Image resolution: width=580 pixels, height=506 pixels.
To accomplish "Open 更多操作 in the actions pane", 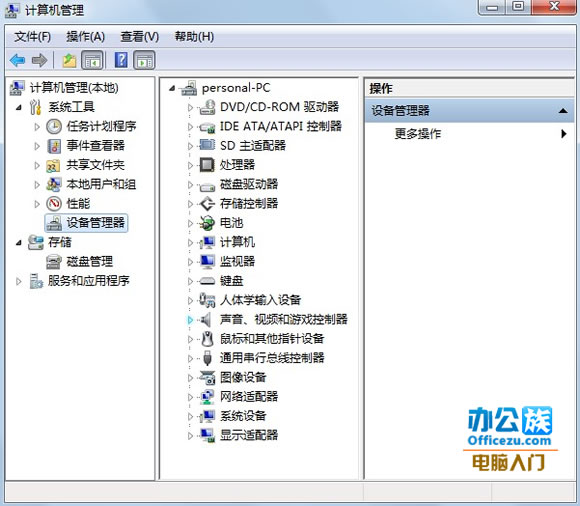I will click(x=418, y=134).
